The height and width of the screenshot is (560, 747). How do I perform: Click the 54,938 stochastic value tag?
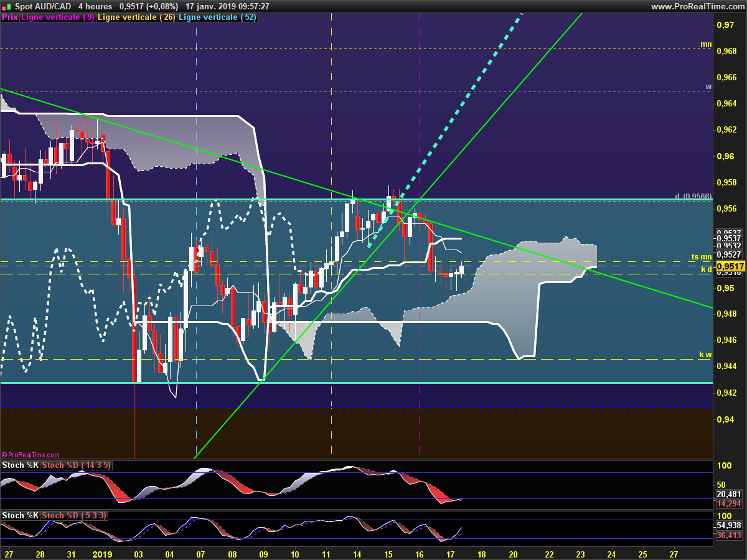(729, 525)
